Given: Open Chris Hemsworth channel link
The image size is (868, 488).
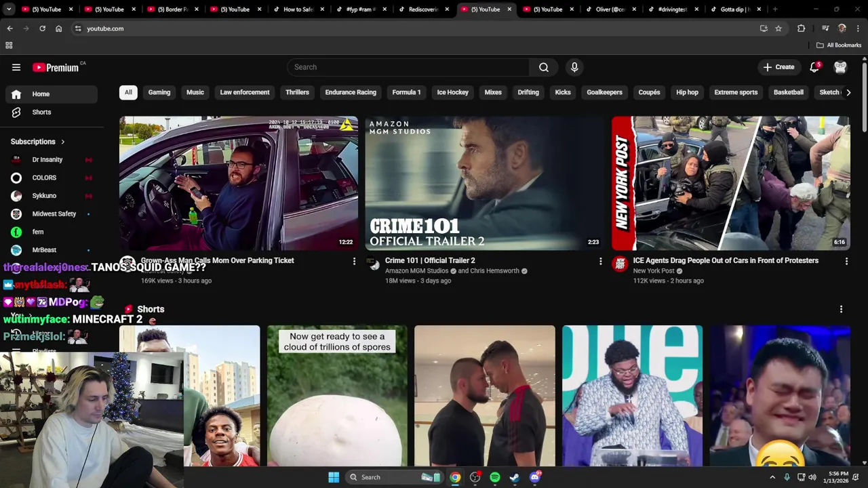Looking at the screenshot, I should (494, 271).
